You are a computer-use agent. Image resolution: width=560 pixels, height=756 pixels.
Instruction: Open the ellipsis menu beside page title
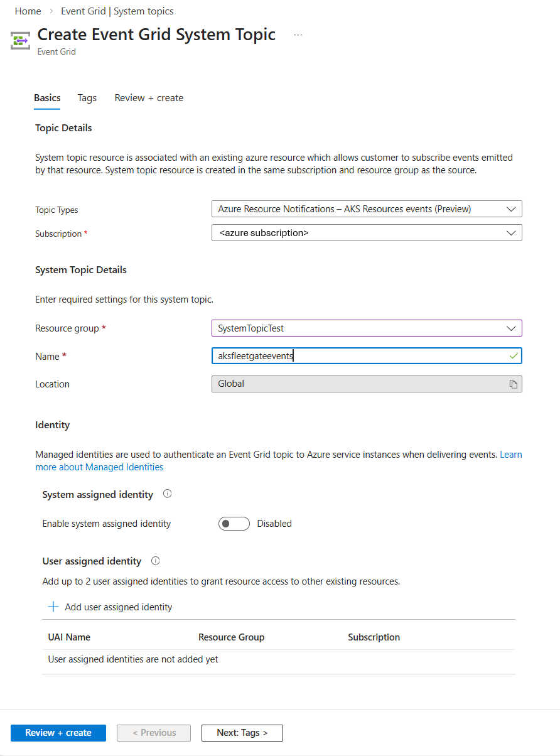click(x=298, y=35)
